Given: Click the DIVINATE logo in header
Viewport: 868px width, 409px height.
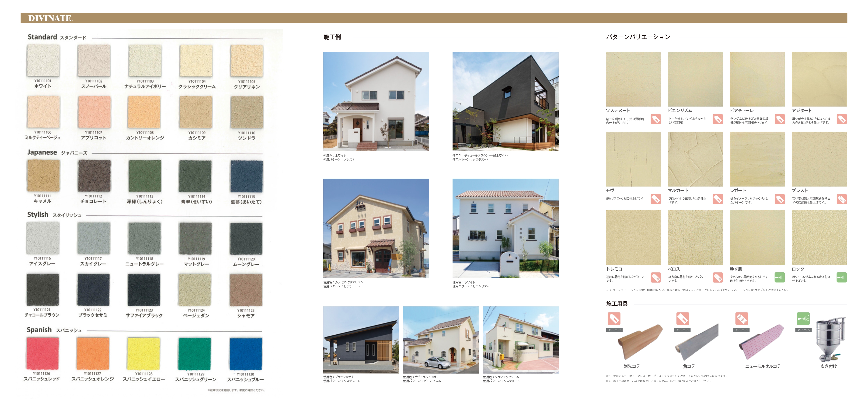Looking at the screenshot, I should pyautogui.click(x=50, y=18).
